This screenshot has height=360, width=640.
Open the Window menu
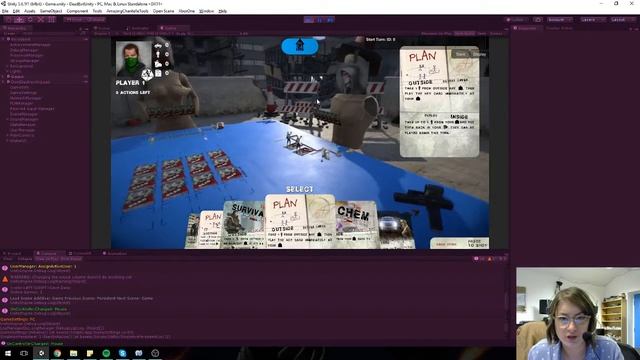207,11
